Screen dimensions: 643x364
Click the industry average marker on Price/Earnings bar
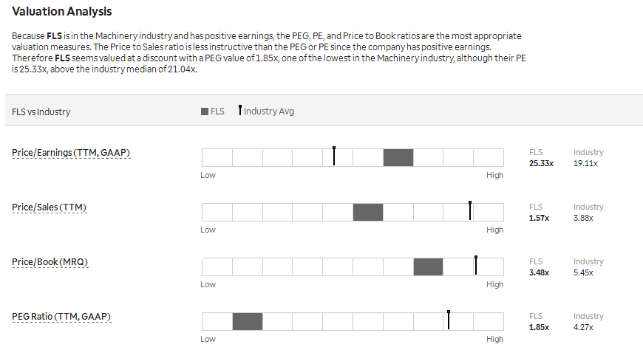(334, 156)
